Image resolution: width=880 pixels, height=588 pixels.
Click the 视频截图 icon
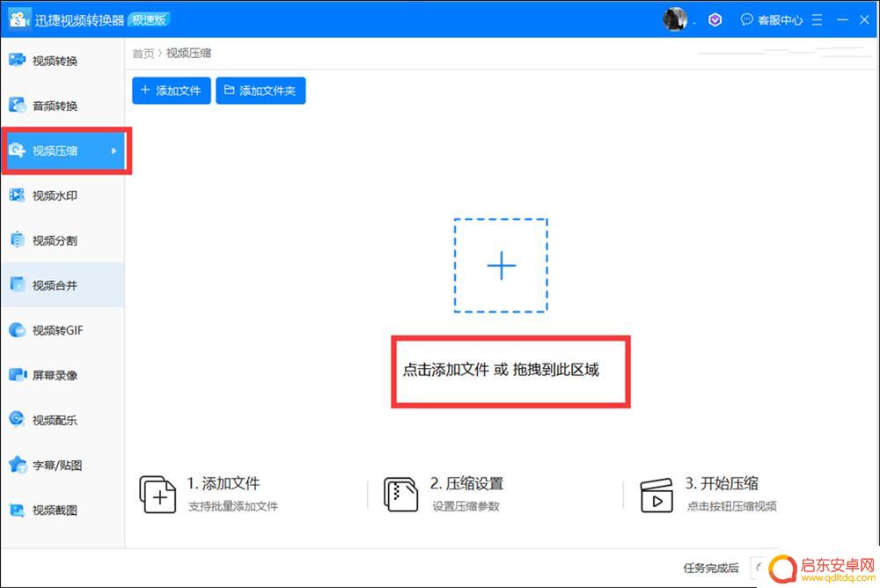17,510
